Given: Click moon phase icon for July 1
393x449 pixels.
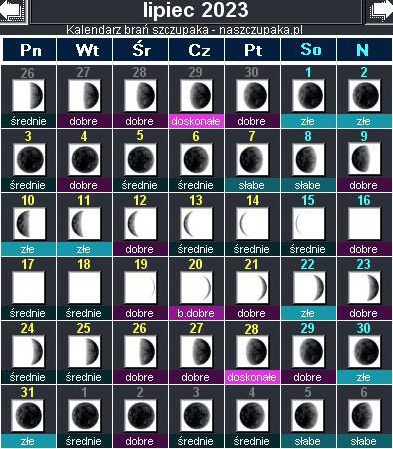Looking at the screenshot, I should [x=308, y=96].
